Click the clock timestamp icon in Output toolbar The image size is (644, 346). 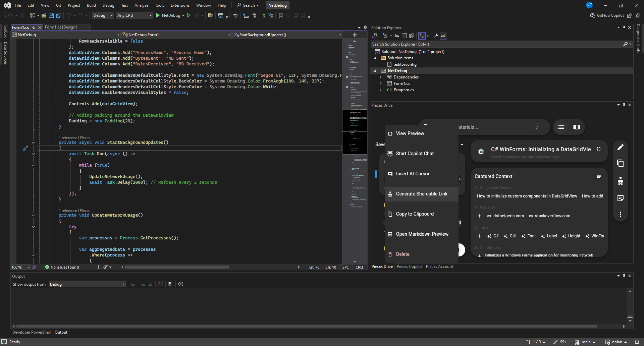(181, 284)
